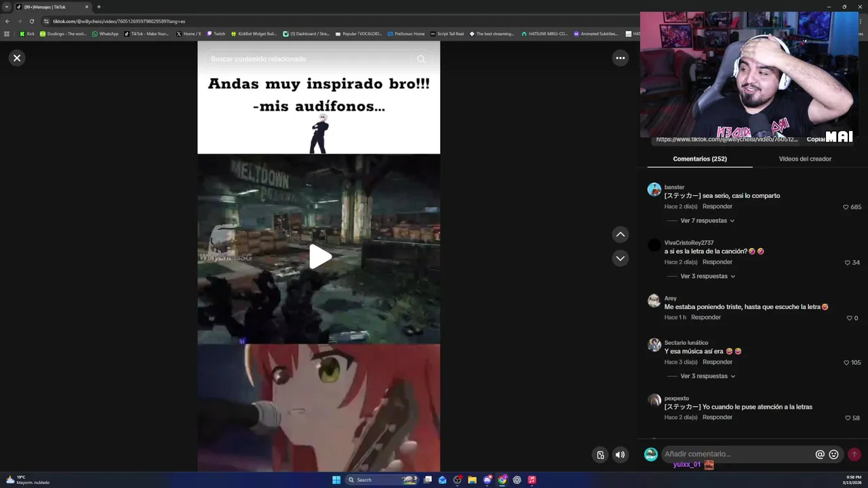Like Sectario lunático's comment heart
This screenshot has width=868, height=488.
click(x=846, y=363)
